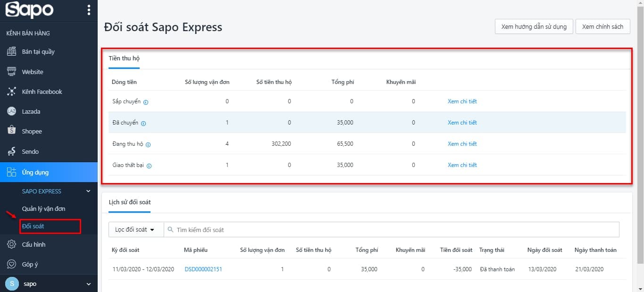Click the Kỳ đối soát column header
Viewport: 644px width, 292px height.
pyautogui.click(x=125, y=250)
